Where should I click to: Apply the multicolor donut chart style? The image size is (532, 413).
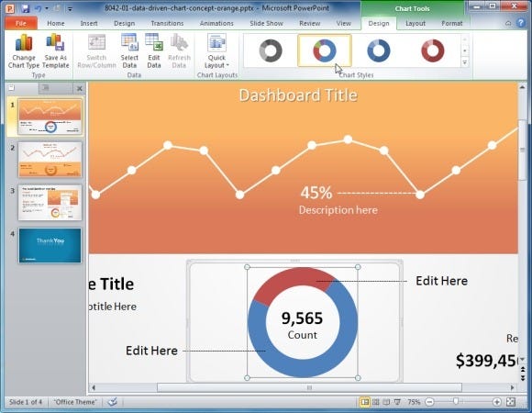click(325, 50)
